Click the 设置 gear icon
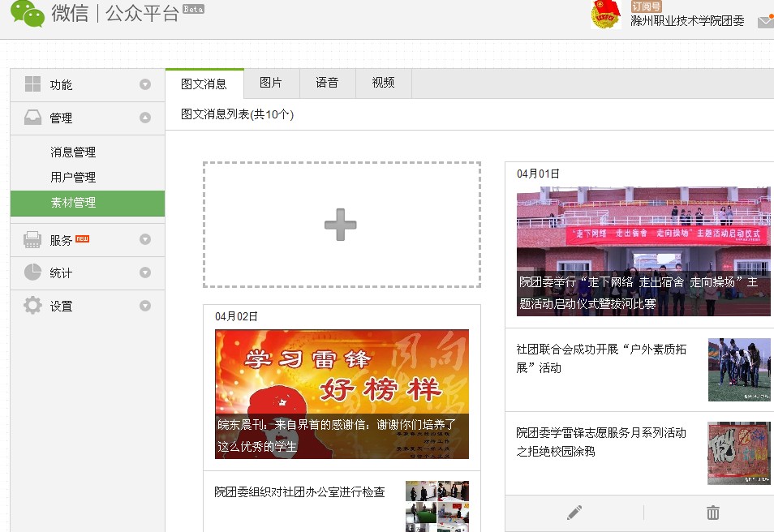The image size is (774, 532). coord(32,306)
